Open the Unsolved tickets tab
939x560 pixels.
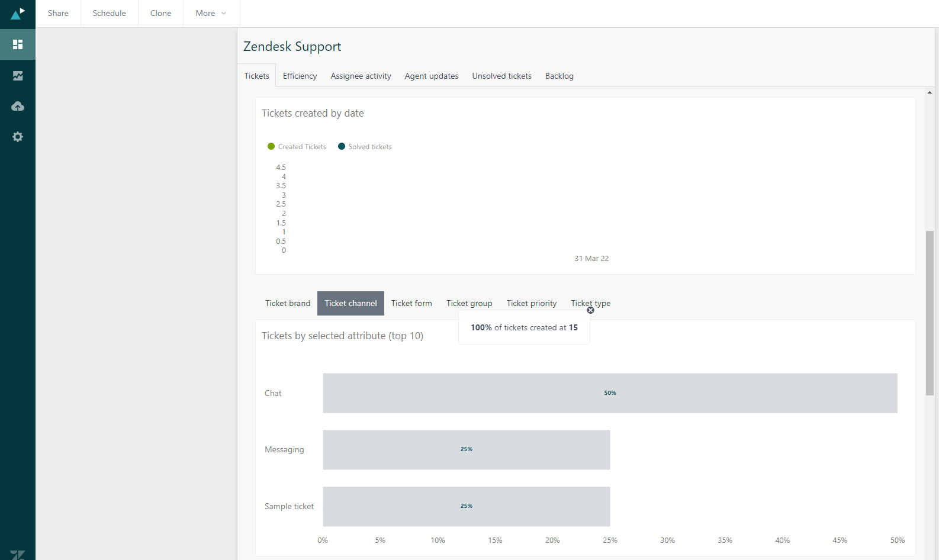(x=502, y=76)
